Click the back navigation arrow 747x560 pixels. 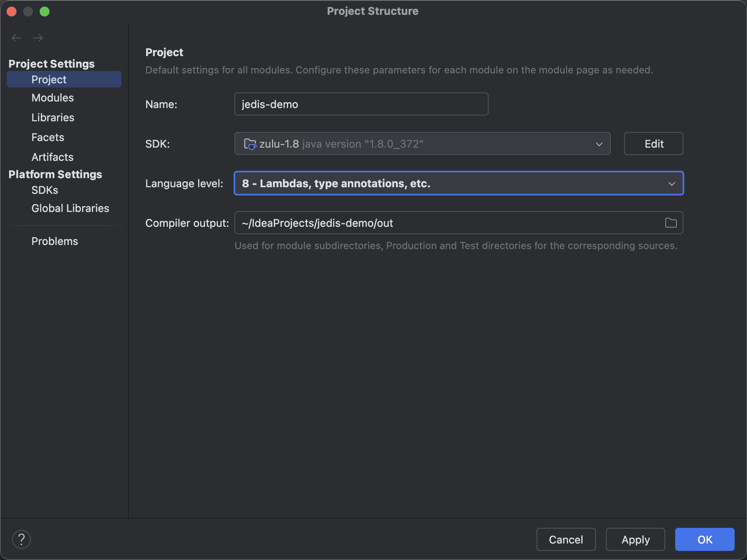[17, 38]
